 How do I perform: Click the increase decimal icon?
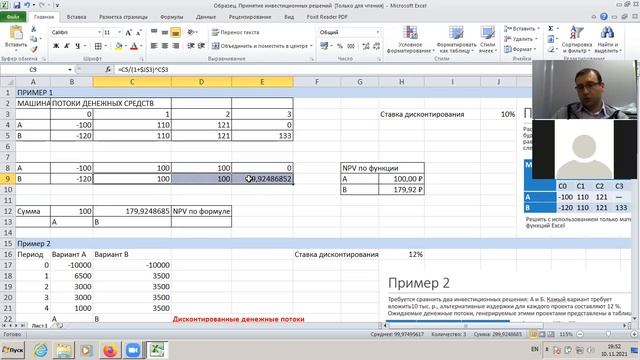pyautogui.click(x=366, y=46)
